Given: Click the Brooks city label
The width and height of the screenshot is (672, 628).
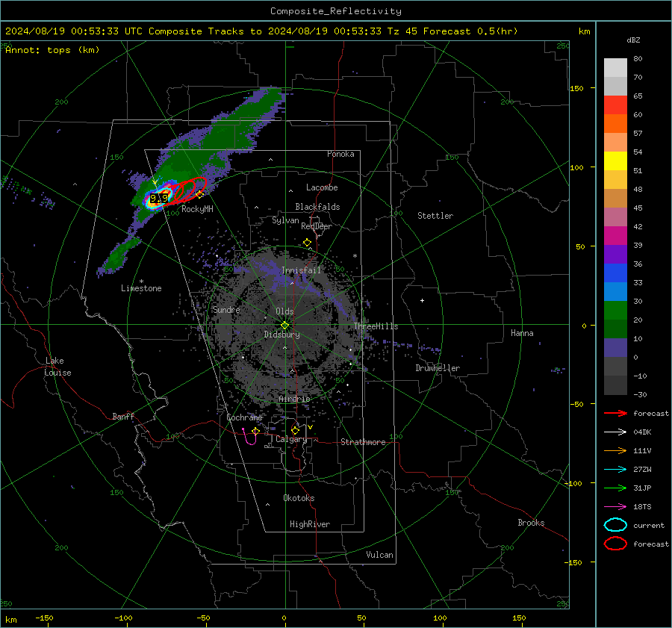Looking at the screenshot, I should [x=531, y=523].
